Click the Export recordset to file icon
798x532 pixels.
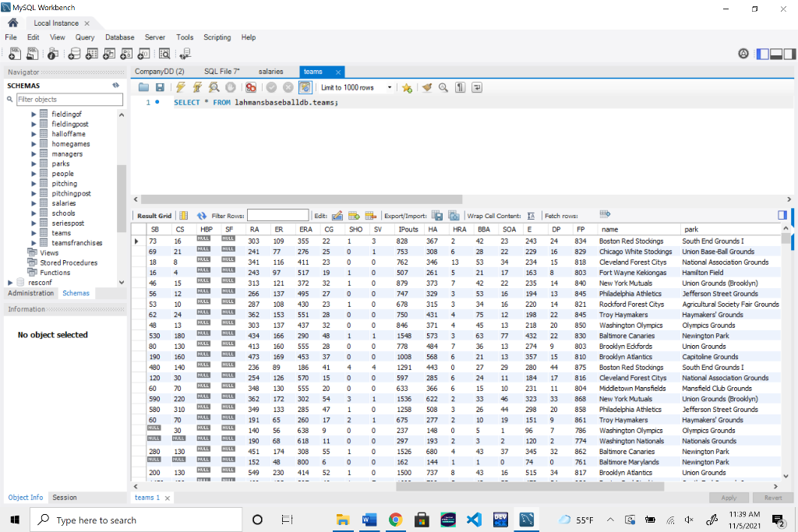pos(437,216)
